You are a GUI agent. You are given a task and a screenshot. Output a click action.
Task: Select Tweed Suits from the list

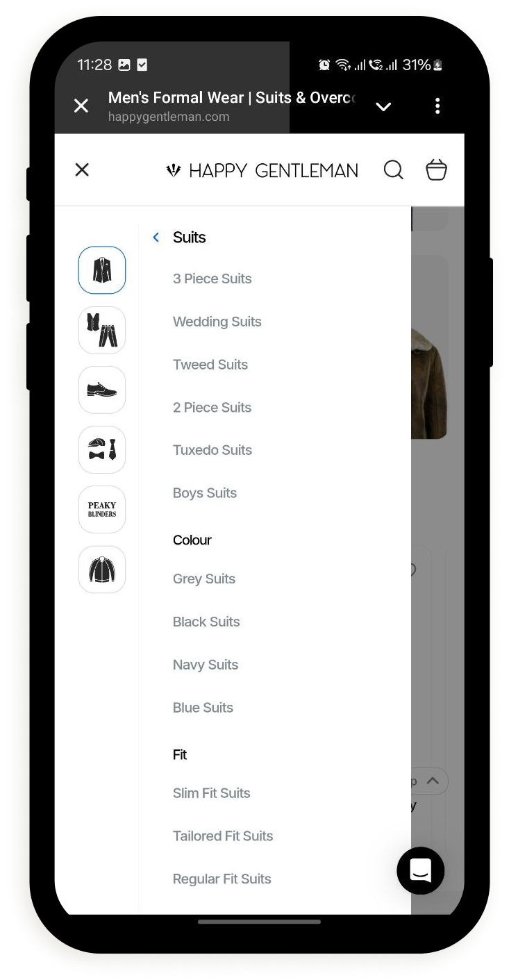pyautogui.click(x=210, y=365)
